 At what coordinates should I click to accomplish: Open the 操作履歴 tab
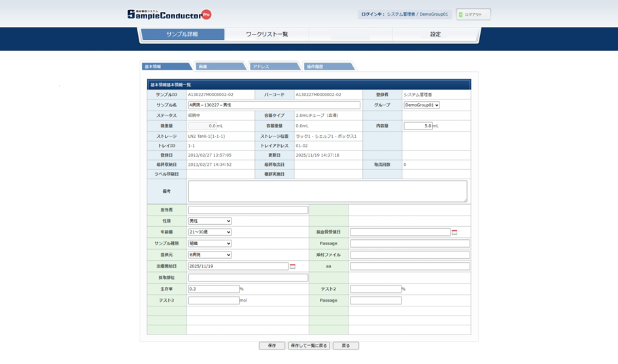coord(328,67)
